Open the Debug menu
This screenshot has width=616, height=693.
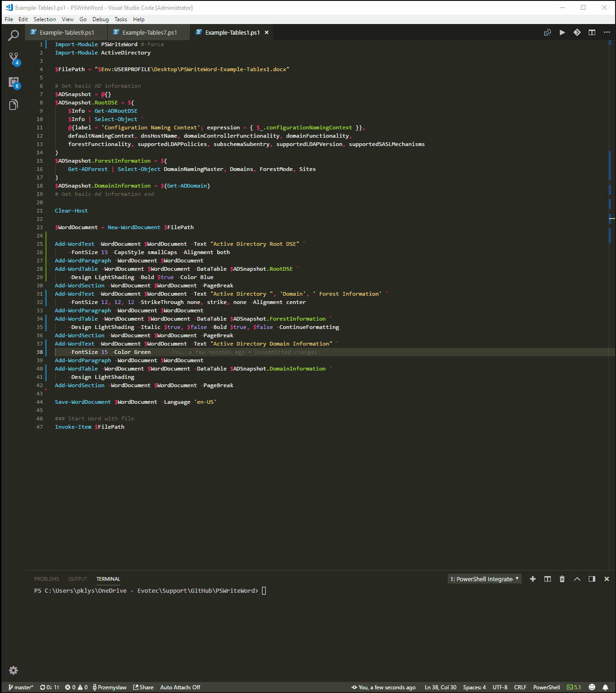click(100, 19)
